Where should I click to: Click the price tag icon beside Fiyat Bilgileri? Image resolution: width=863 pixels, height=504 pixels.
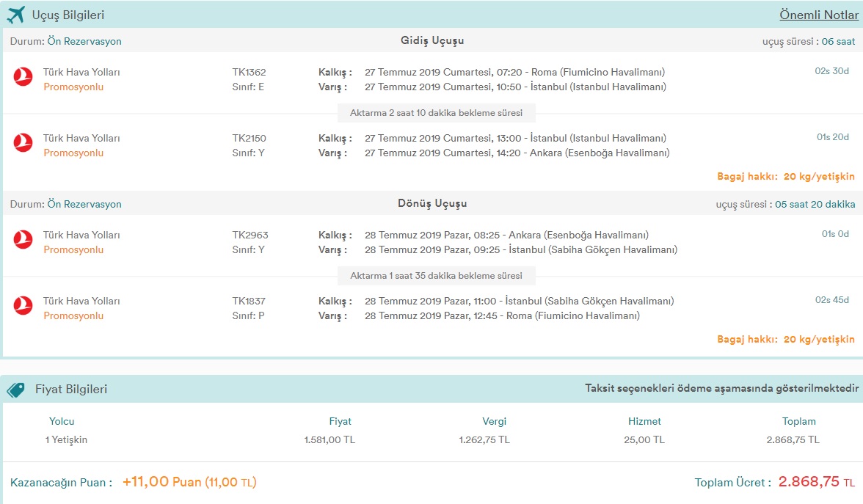click(16, 390)
